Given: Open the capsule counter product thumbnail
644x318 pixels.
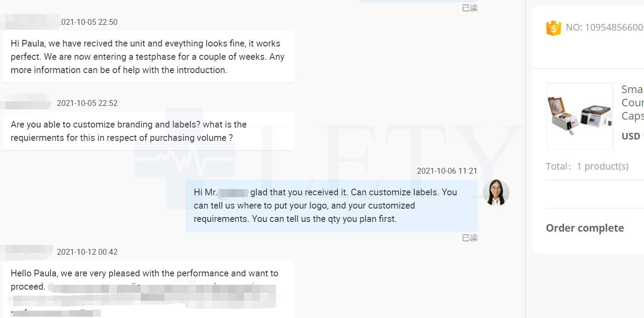Looking at the screenshot, I should click(x=579, y=116).
